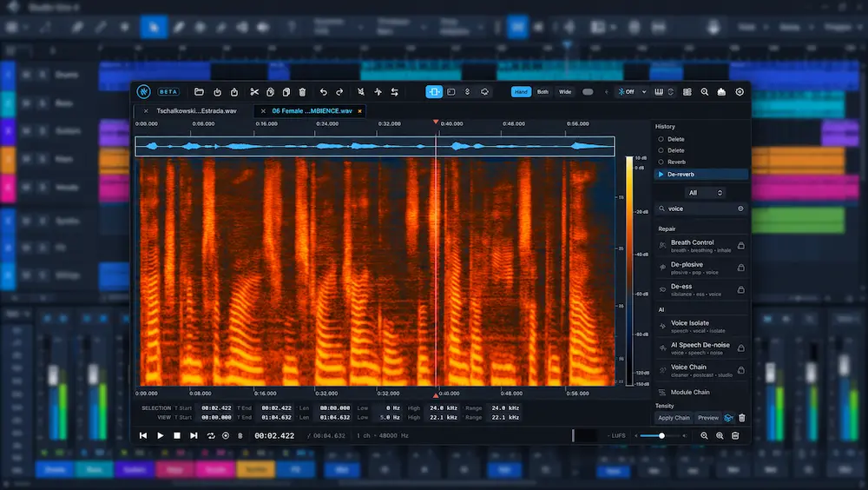Viewport: 868px width, 490px height.
Task: Select Both mode button
Action: pyautogui.click(x=542, y=92)
